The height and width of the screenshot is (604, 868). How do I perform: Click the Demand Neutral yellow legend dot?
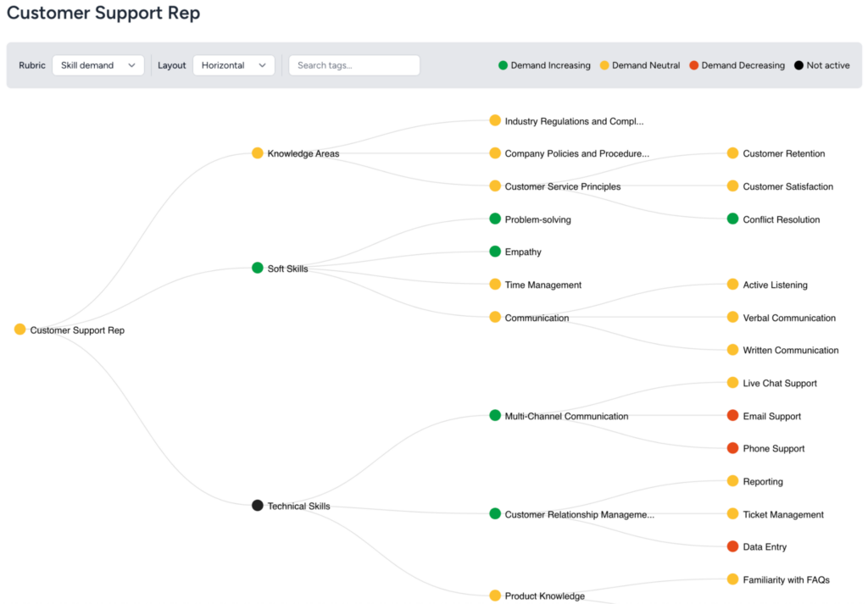coord(604,65)
